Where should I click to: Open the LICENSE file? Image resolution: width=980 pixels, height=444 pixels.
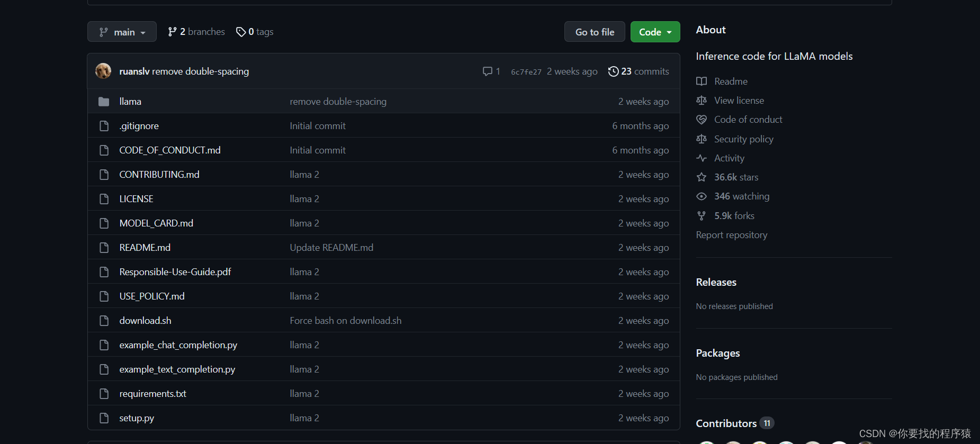point(136,198)
